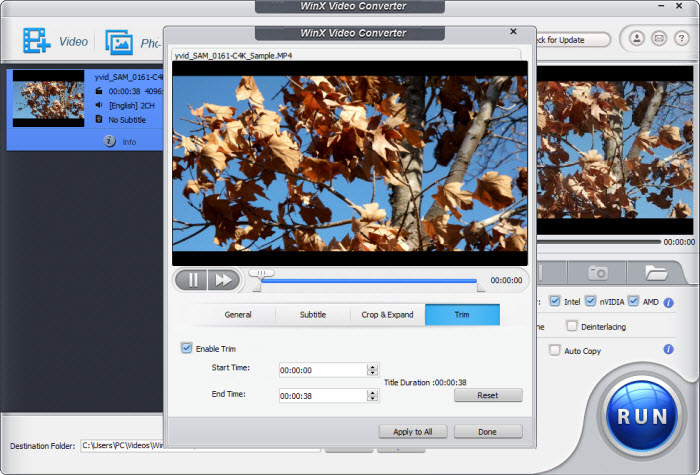The height and width of the screenshot is (475, 700).
Task: Click the No Subtitle label
Action: click(x=127, y=120)
